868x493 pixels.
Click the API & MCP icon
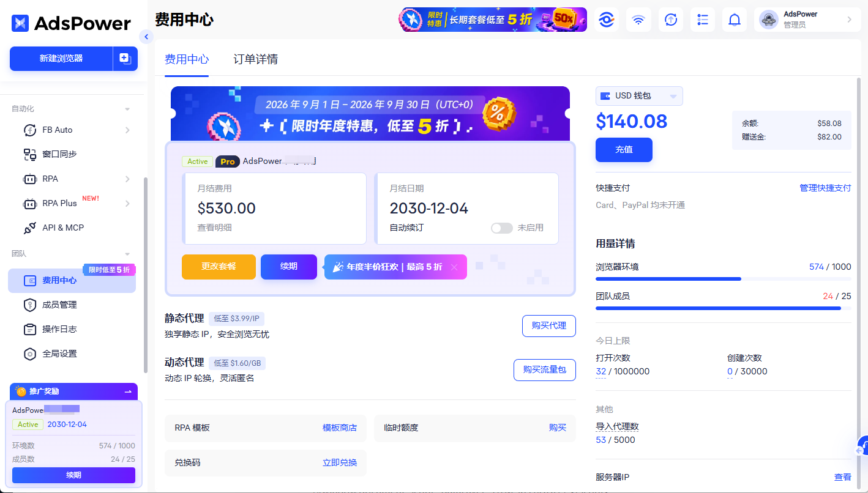pyautogui.click(x=30, y=228)
